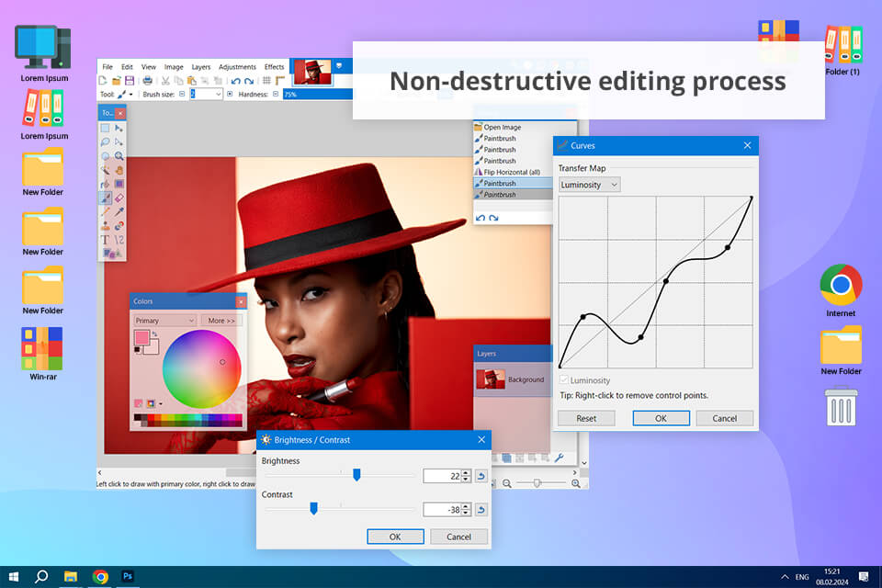Pick the Color Picker eyedropper tool
Viewport: 882px width, 588px height.
119,211
